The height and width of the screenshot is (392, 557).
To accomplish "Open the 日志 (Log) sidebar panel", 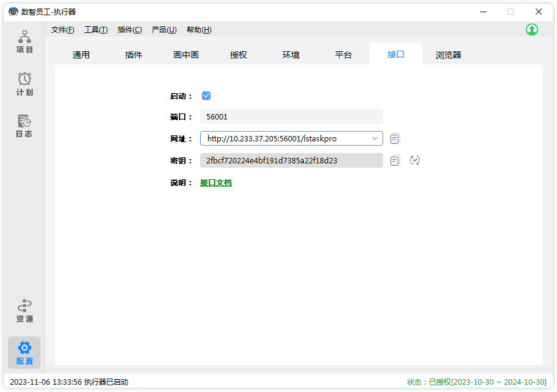I will pyautogui.click(x=24, y=126).
